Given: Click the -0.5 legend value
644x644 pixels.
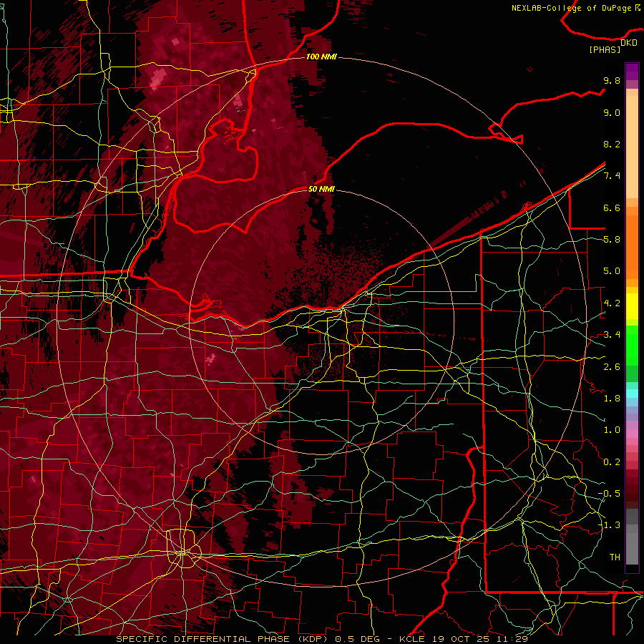Looking at the screenshot, I should (x=609, y=494).
